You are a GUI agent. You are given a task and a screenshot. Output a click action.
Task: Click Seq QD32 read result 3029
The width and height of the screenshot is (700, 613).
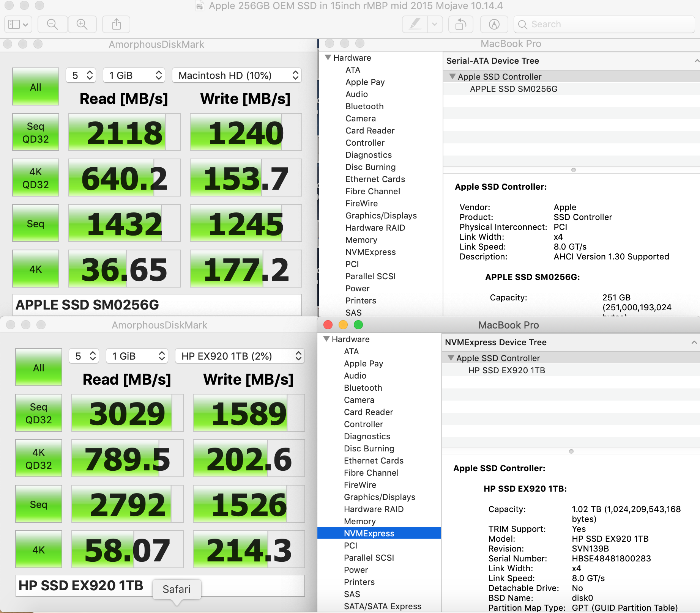click(127, 413)
